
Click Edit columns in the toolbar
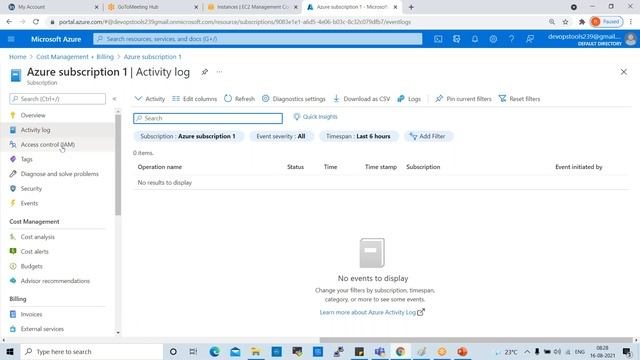[x=195, y=99]
